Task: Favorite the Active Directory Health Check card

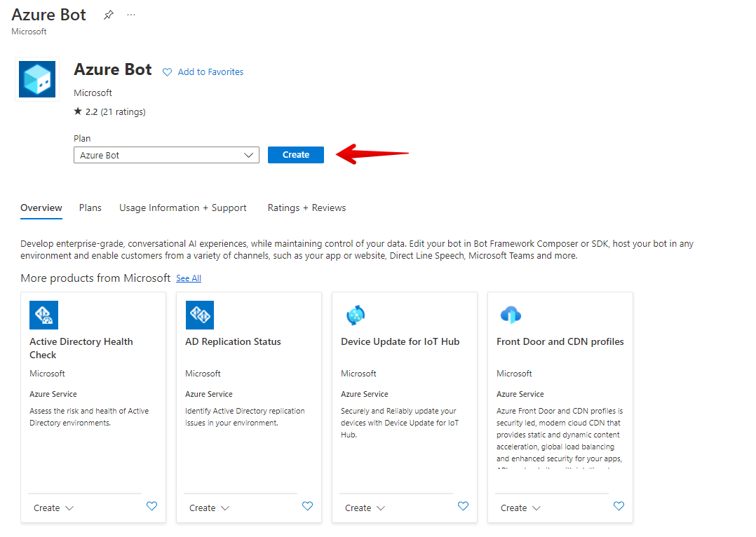Action: [152, 506]
